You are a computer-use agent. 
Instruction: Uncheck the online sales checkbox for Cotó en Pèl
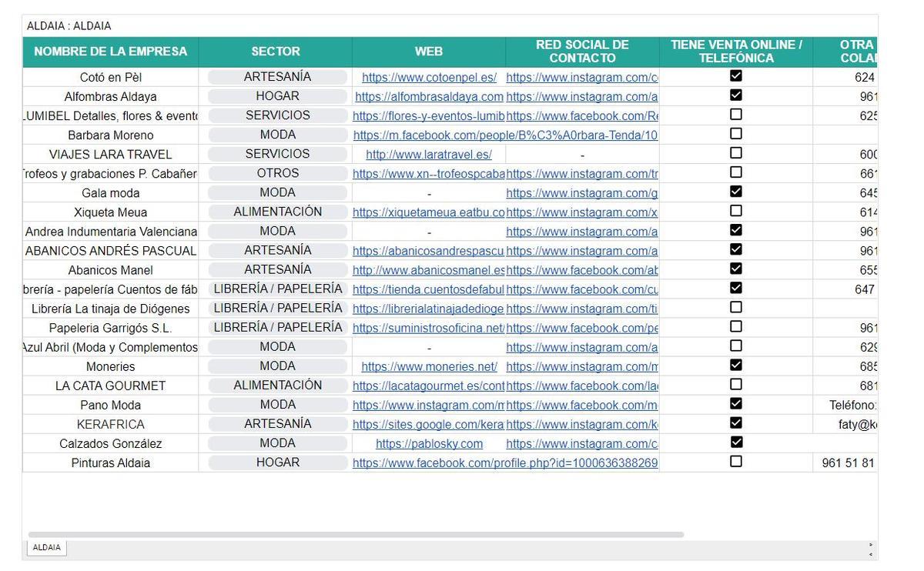[x=735, y=76]
